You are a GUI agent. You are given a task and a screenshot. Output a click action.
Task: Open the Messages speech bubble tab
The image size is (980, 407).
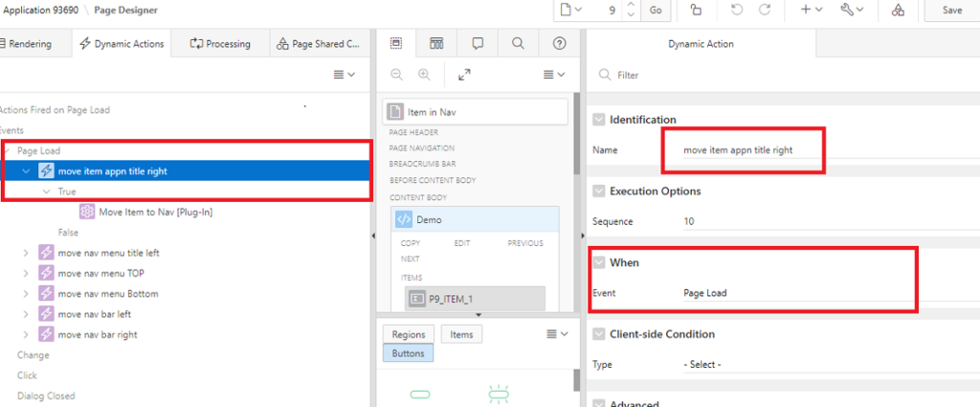[477, 43]
